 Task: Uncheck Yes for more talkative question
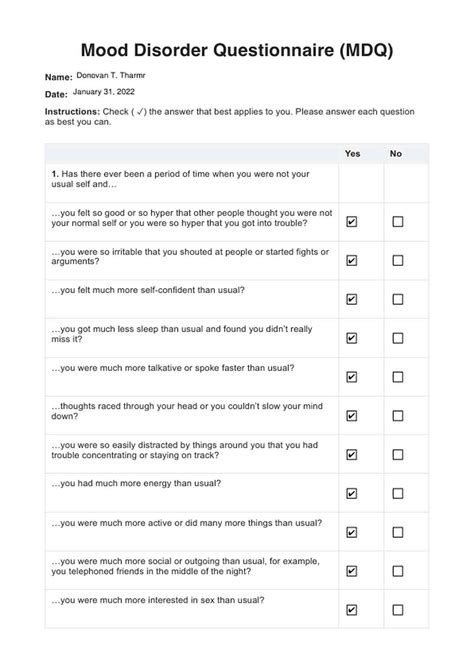pos(351,377)
